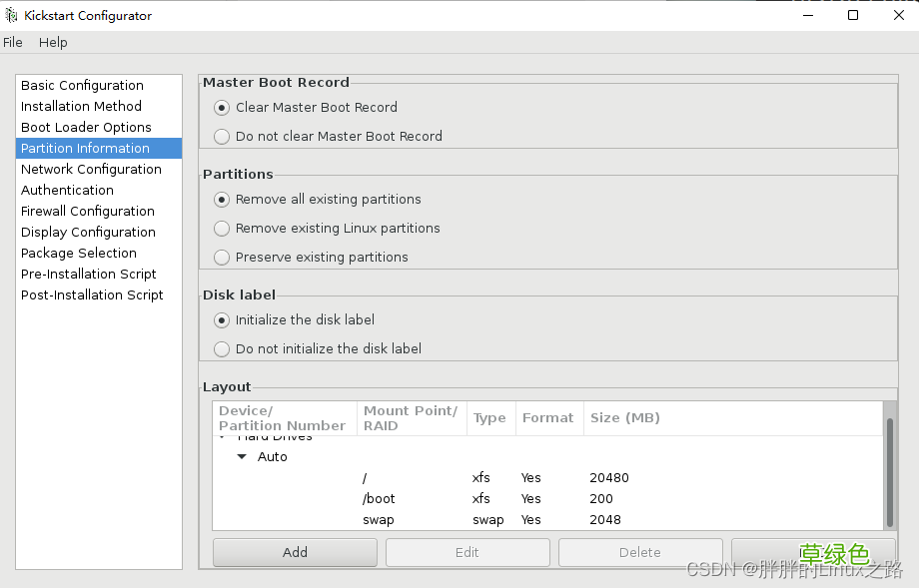Click the Kickstart Configurator title bar icon
919x588 pixels.
[12, 15]
